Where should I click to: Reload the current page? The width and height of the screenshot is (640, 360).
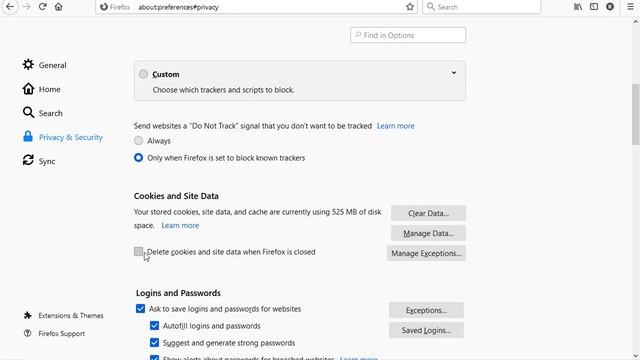click(42, 7)
